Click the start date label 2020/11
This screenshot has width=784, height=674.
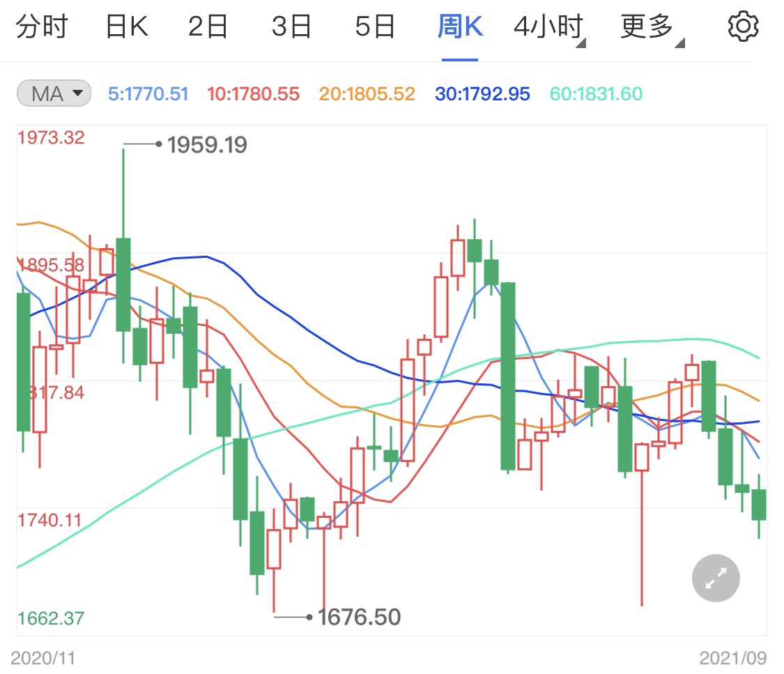43,658
